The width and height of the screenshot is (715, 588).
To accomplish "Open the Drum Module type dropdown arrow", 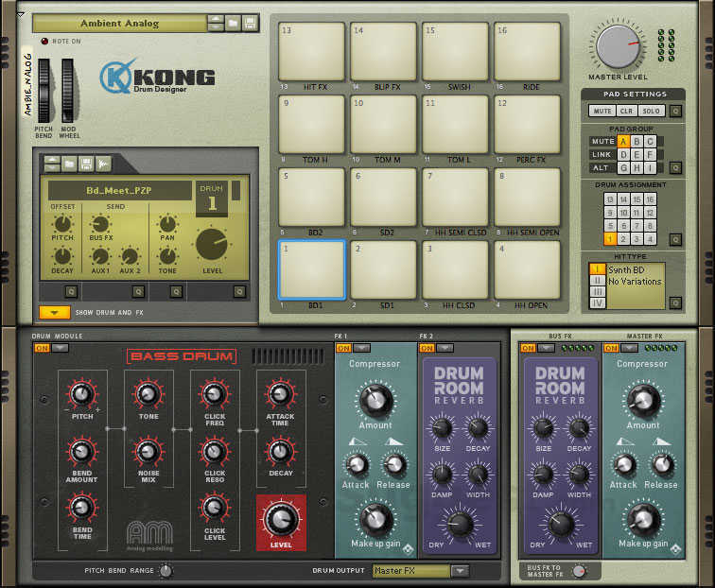I will (x=60, y=348).
